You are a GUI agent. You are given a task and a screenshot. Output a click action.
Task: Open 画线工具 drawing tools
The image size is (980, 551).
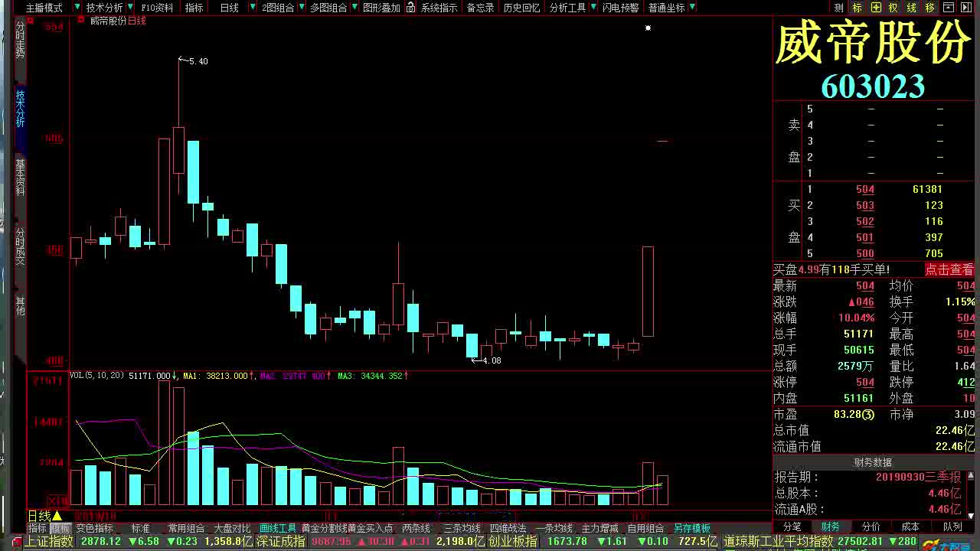point(278,528)
